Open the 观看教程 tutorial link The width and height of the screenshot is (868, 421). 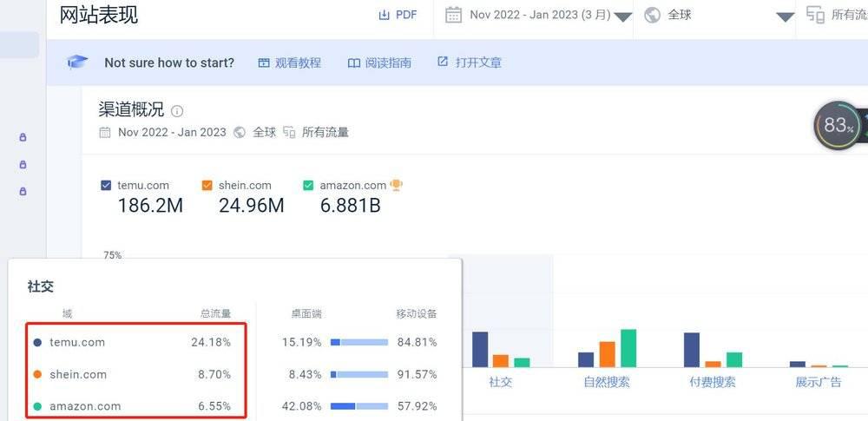coord(290,62)
